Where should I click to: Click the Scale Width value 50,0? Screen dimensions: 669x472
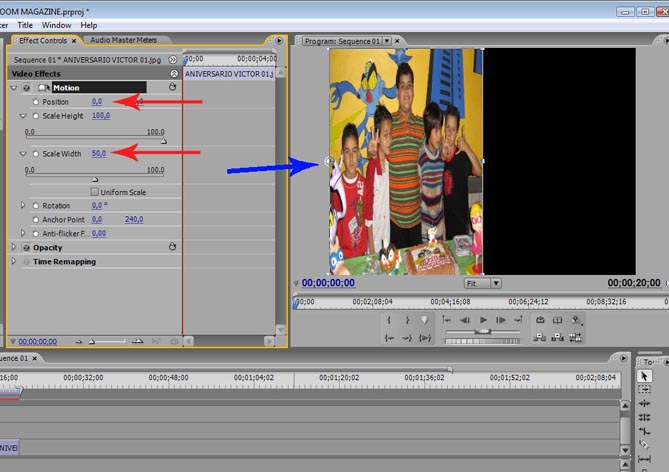pyautogui.click(x=99, y=154)
